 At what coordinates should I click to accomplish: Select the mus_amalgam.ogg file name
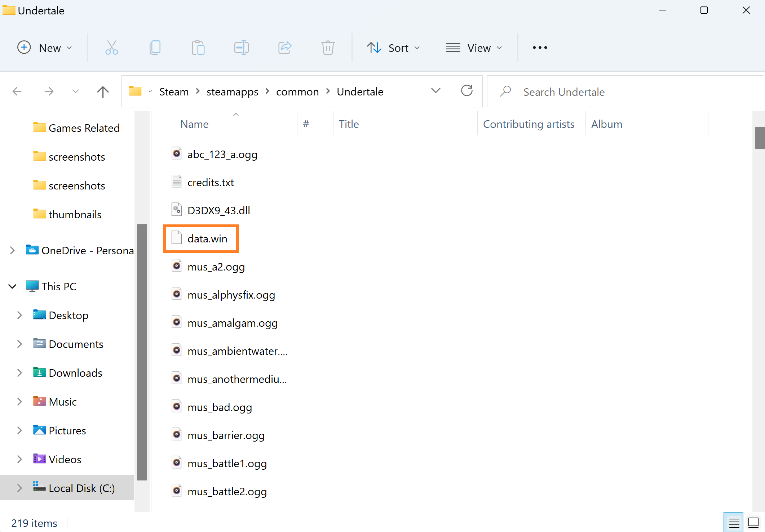(x=233, y=323)
